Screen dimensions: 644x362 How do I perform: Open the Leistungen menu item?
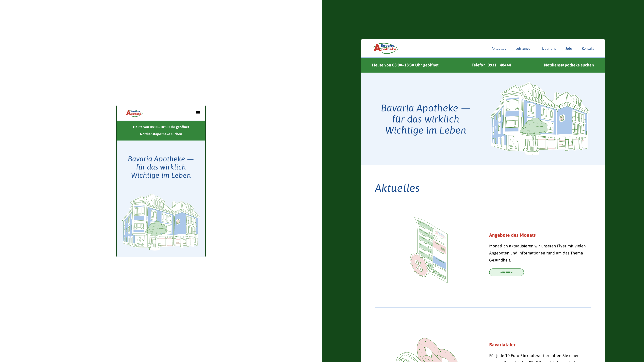pos(524,49)
